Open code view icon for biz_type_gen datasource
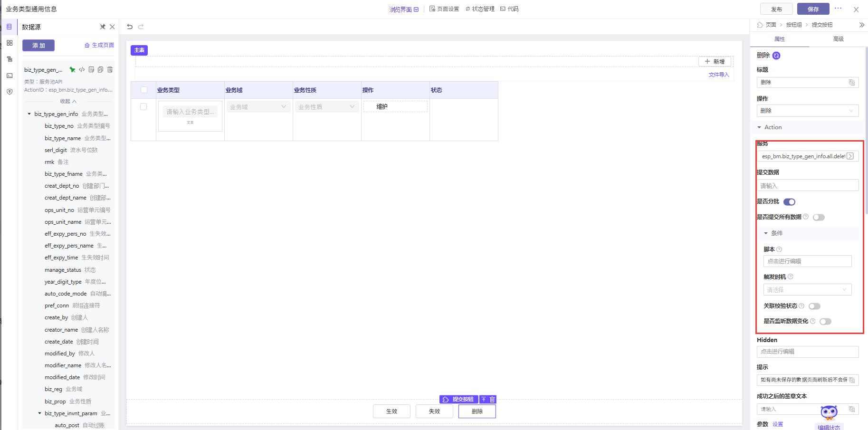The image size is (868, 430). pos(82,70)
